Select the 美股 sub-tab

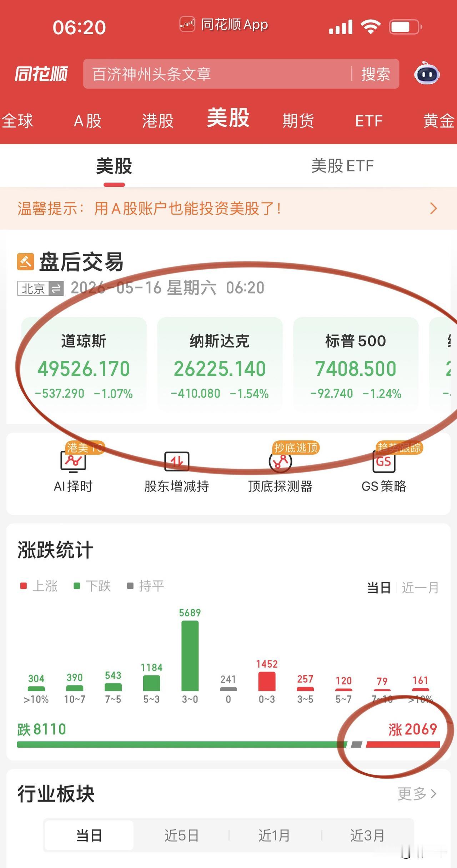click(x=114, y=166)
